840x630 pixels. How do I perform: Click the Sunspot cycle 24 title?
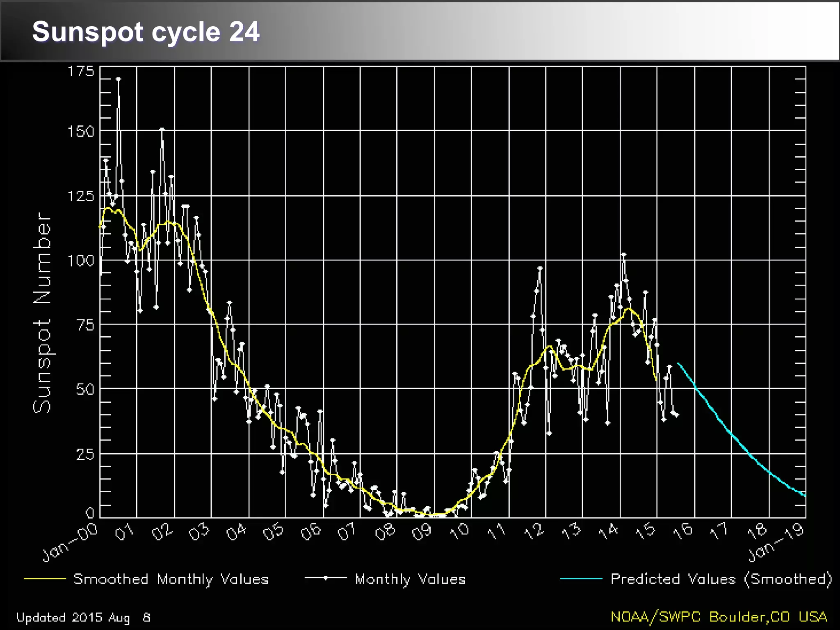pyautogui.click(x=146, y=32)
